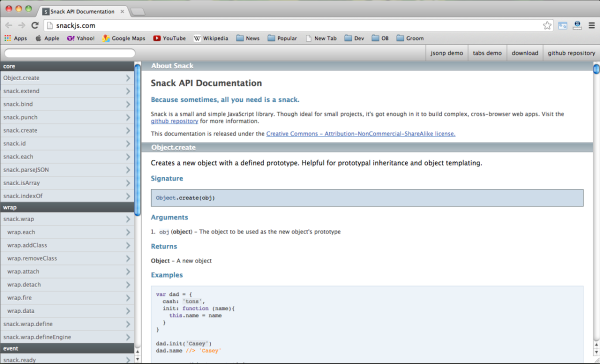Click the sidebar scroll down arrow
600x364 pixels.
tap(137, 359)
